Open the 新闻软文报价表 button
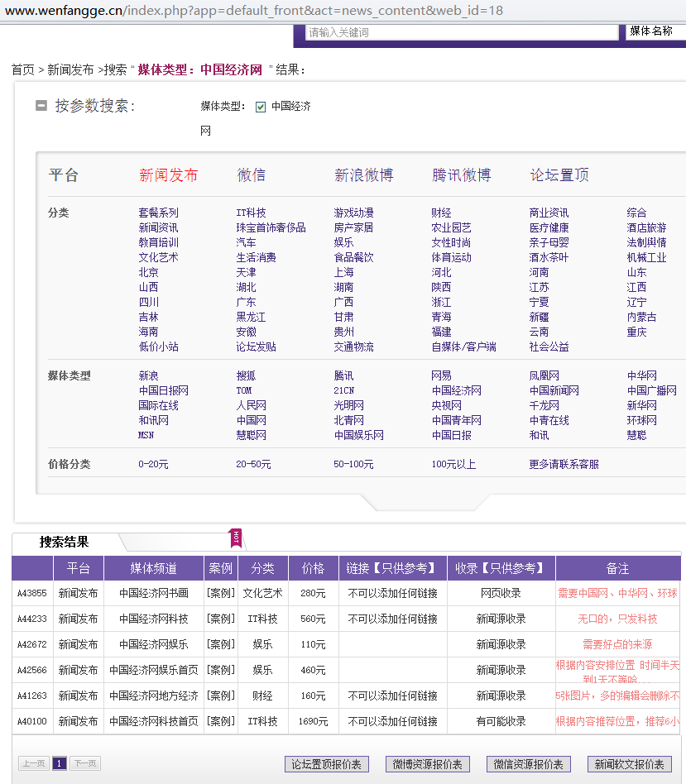 (x=629, y=764)
